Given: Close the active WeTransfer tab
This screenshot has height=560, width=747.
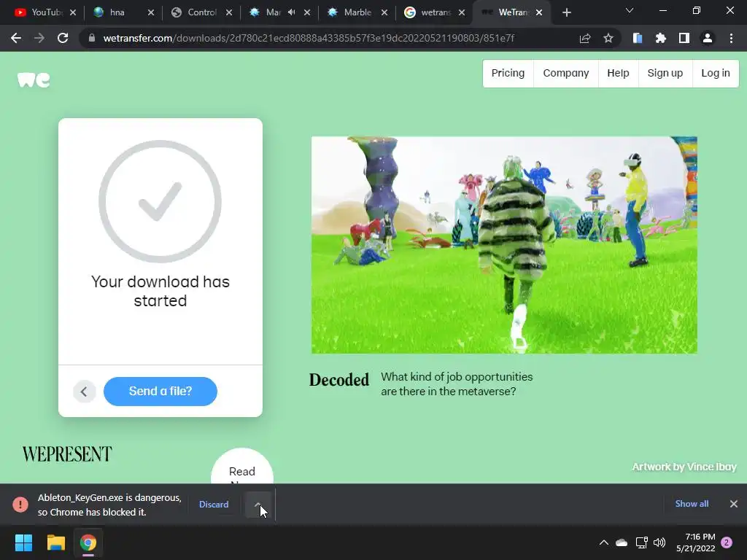Looking at the screenshot, I should 539,13.
